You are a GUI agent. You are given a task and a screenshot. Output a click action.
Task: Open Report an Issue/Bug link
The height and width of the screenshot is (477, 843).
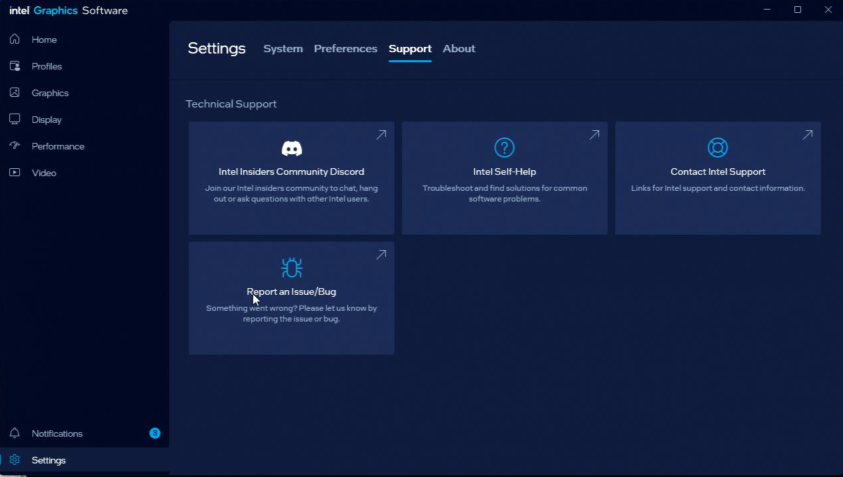click(x=291, y=291)
